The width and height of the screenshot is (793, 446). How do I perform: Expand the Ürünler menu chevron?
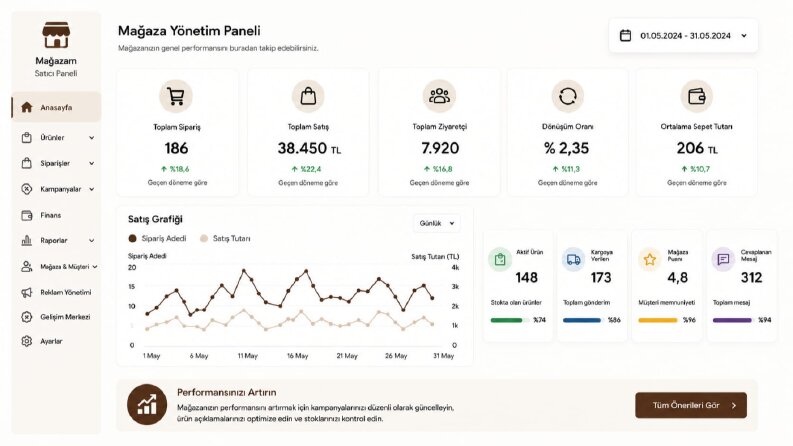[92, 138]
